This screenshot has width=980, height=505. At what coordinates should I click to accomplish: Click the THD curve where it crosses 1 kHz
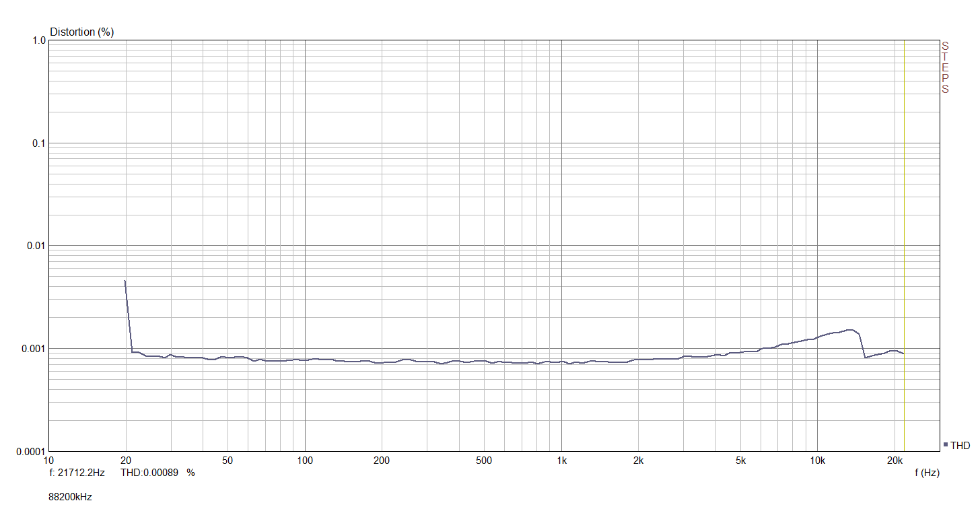click(x=561, y=362)
